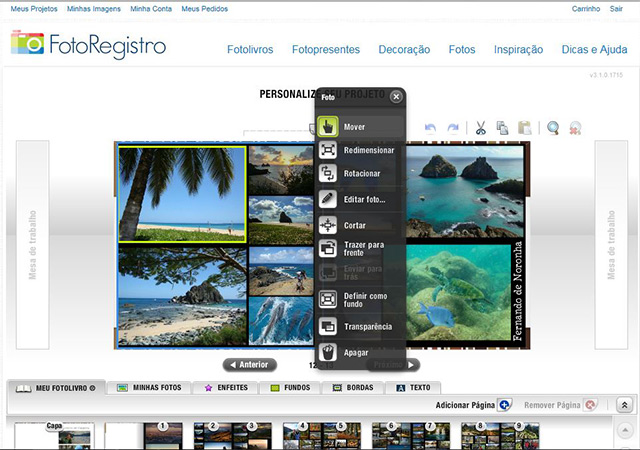640x450 pixels.
Task: Switch to the Texto tab
Action: pyautogui.click(x=413, y=388)
